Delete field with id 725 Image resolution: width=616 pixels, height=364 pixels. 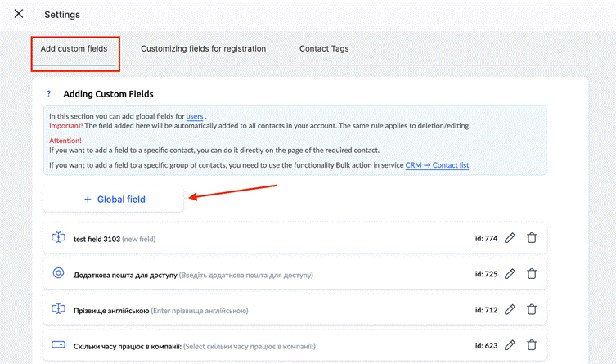(532, 274)
